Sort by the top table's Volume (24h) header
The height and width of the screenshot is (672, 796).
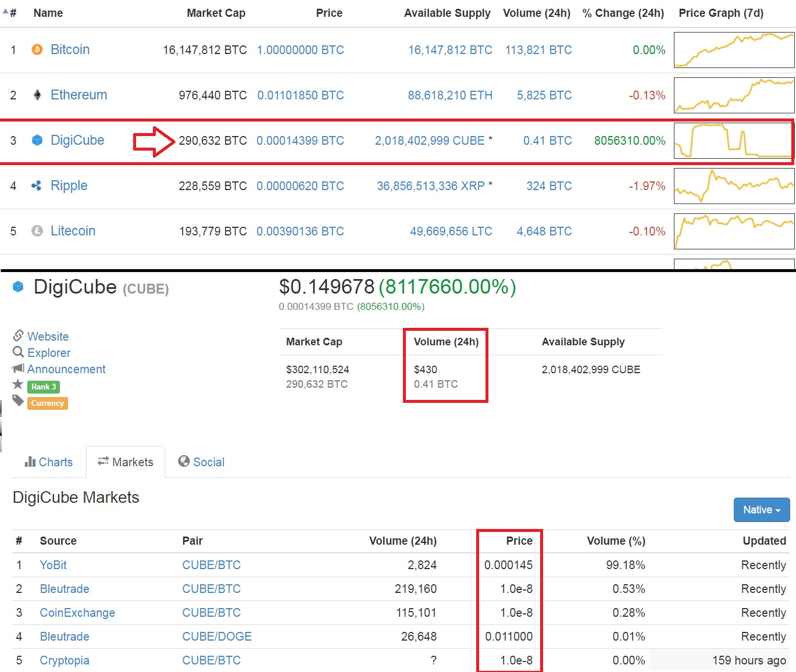point(537,13)
